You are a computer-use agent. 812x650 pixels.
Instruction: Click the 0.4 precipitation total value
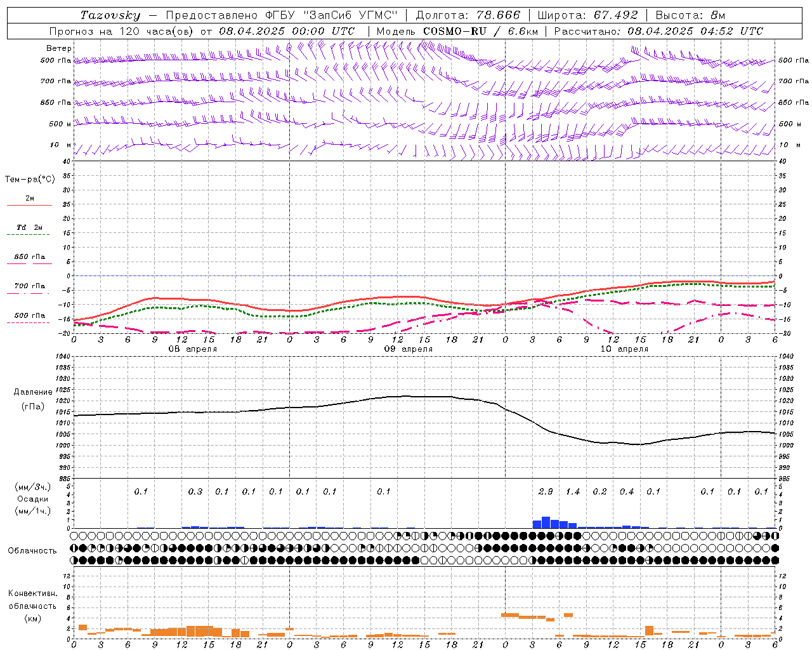(x=627, y=491)
